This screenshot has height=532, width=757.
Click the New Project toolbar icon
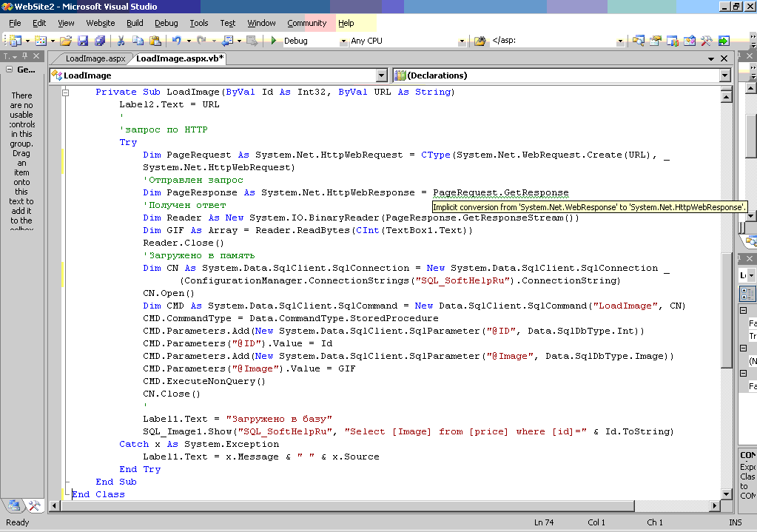16,41
